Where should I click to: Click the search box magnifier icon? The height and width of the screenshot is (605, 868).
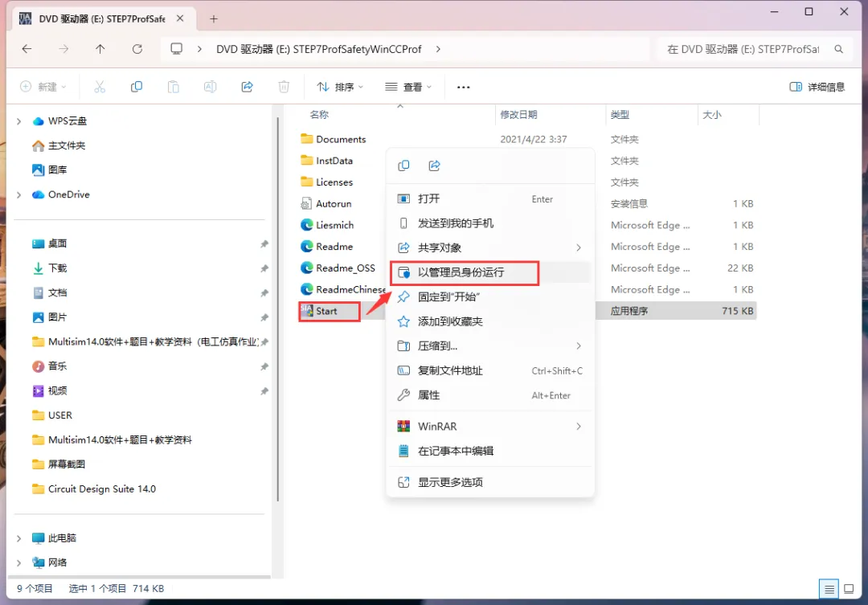[x=838, y=49]
